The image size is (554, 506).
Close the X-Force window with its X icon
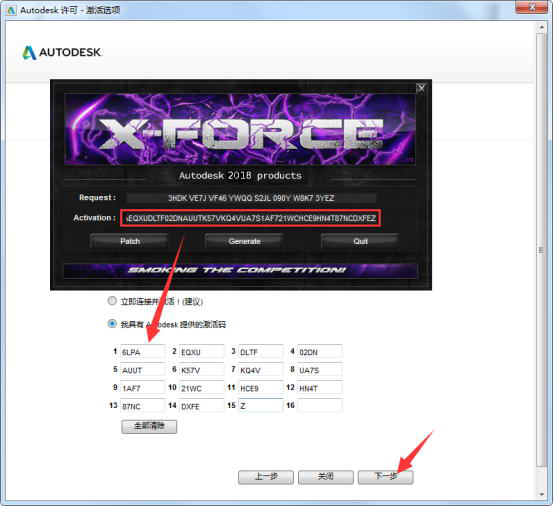(x=421, y=88)
